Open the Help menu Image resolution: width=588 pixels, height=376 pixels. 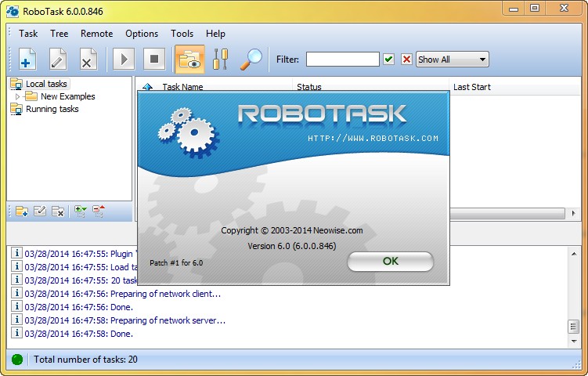click(x=215, y=34)
